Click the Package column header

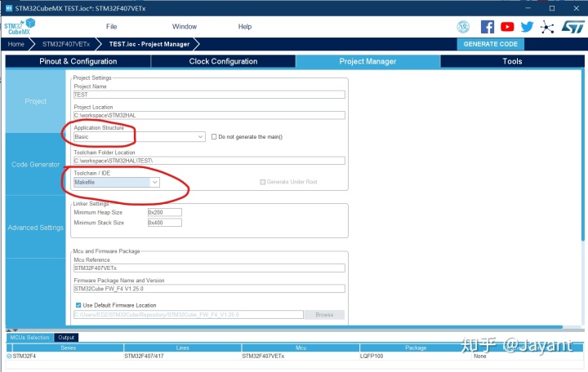click(x=416, y=348)
